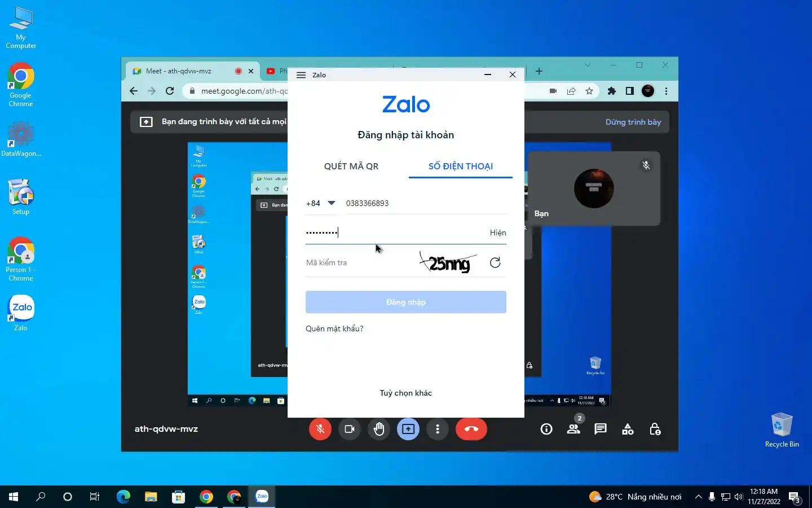Screen dimensions: 812x508
Task: Open the Chrome three-dot menu
Action: [666, 91]
